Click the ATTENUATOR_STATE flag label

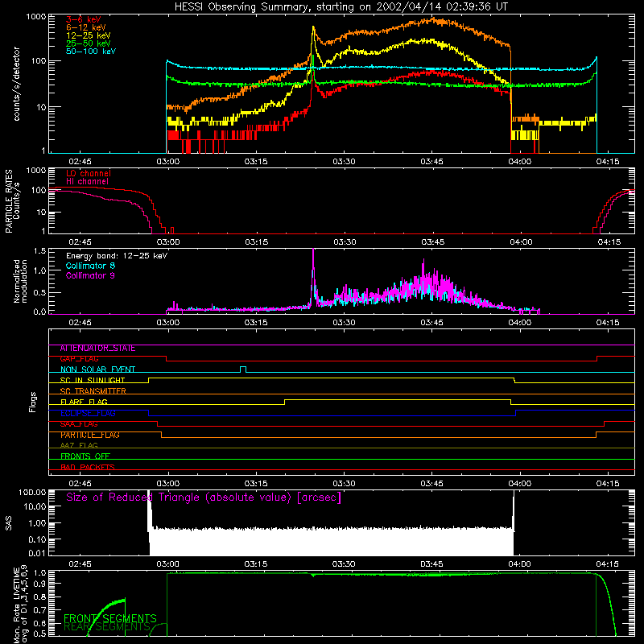tap(97, 349)
